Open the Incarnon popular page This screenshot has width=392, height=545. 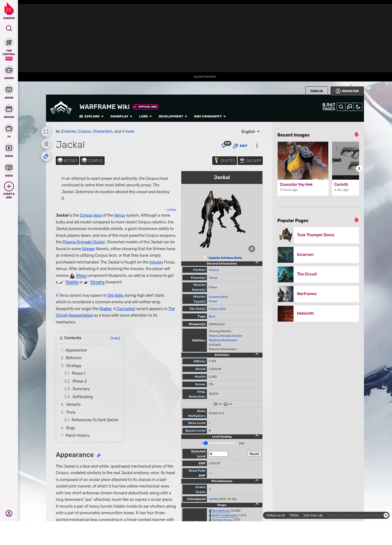pos(318,255)
